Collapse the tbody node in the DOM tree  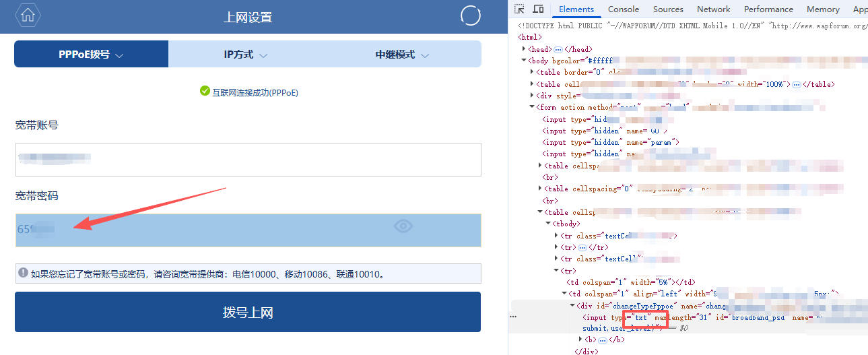click(547, 224)
